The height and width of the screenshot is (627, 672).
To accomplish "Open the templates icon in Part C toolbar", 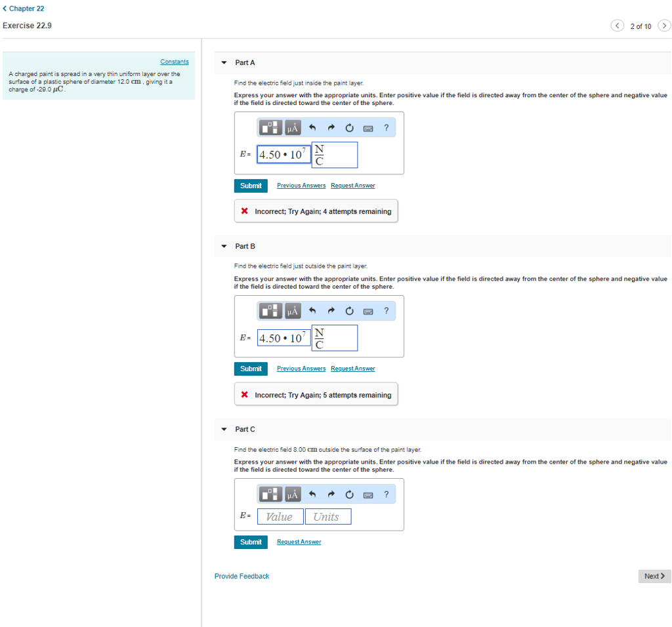I will click(x=270, y=495).
